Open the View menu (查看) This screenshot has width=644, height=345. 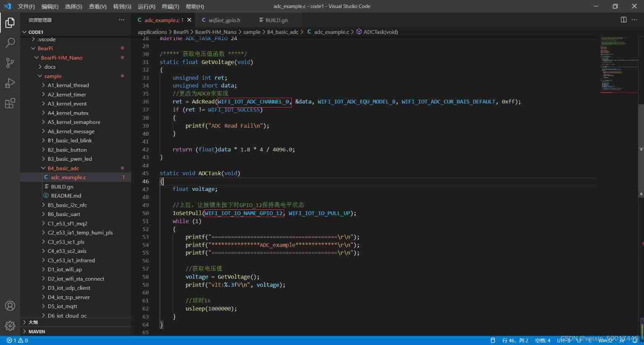98,6
